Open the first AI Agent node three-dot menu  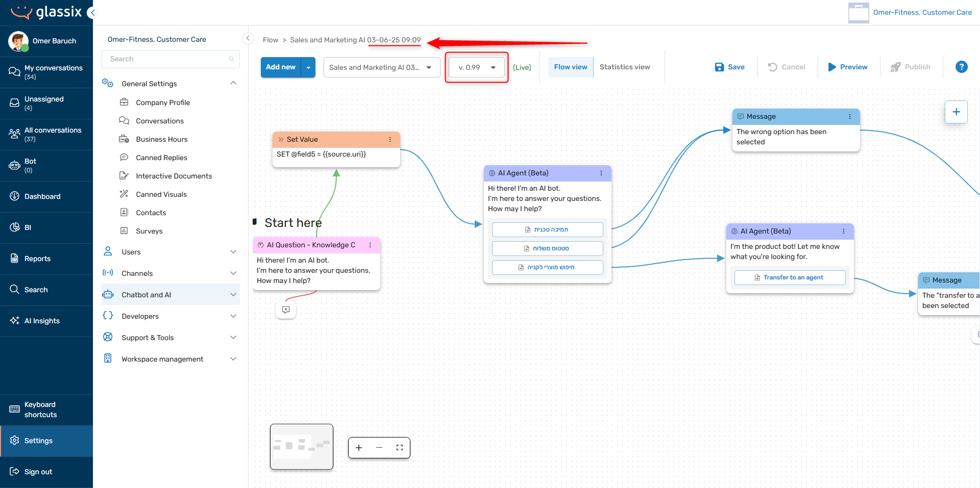tap(601, 173)
